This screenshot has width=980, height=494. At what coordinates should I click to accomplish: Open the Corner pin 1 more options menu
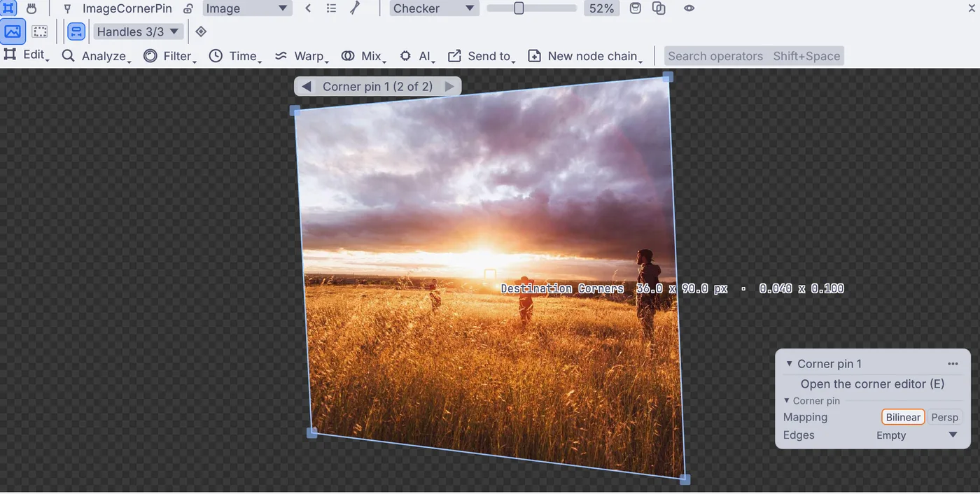[x=953, y=364]
